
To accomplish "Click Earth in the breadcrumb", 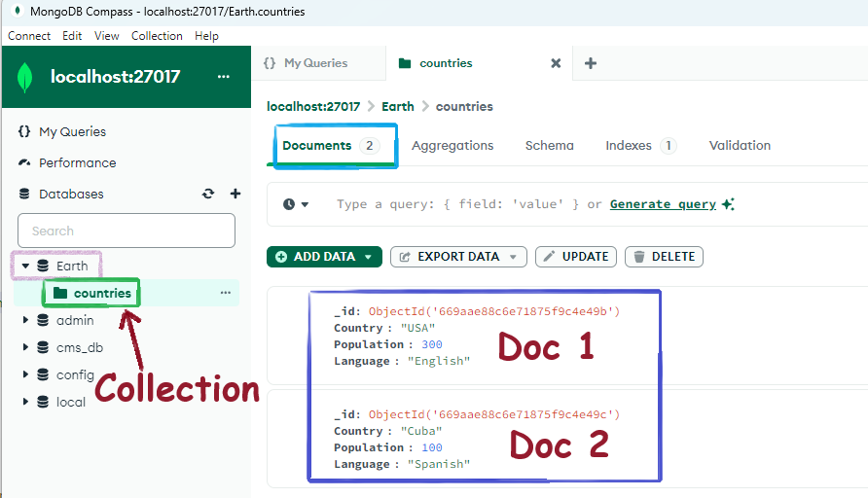I will tap(397, 106).
